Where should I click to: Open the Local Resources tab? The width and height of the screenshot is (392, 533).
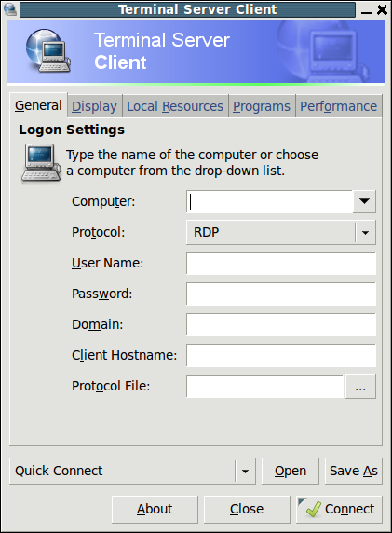pos(175,106)
